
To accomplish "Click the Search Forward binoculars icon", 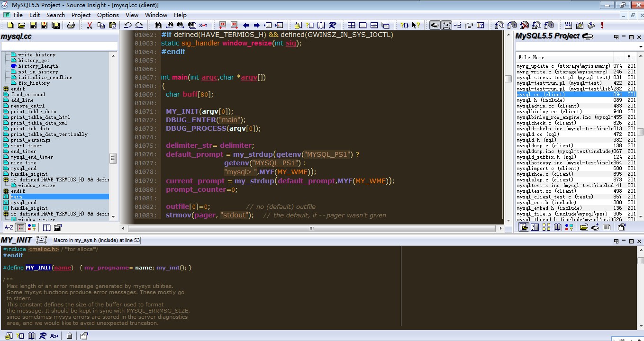I will pyautogui.click(x=181, y=25).
